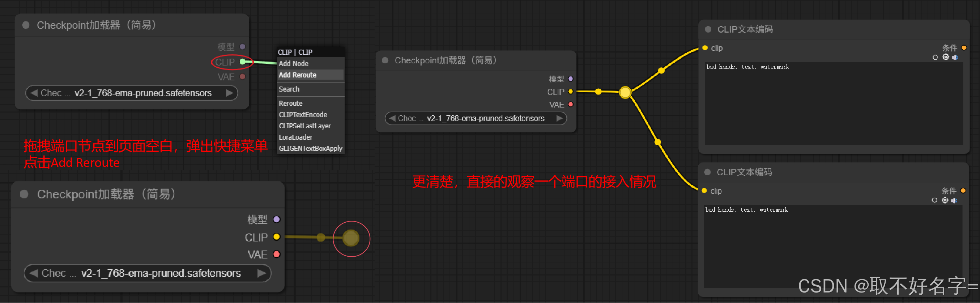
Task: Next checkpoint arrow on loader beside context menu
Action: 229,93
